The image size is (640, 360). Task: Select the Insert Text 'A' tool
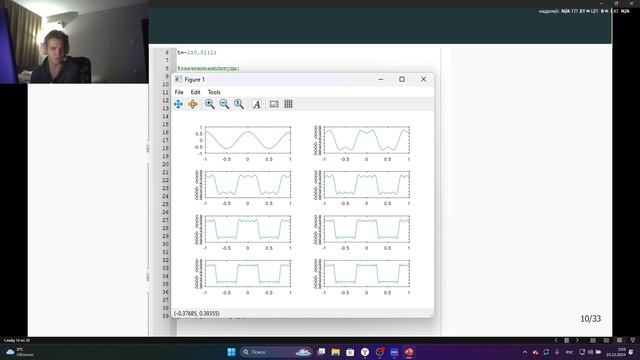(x=256, y=104)
